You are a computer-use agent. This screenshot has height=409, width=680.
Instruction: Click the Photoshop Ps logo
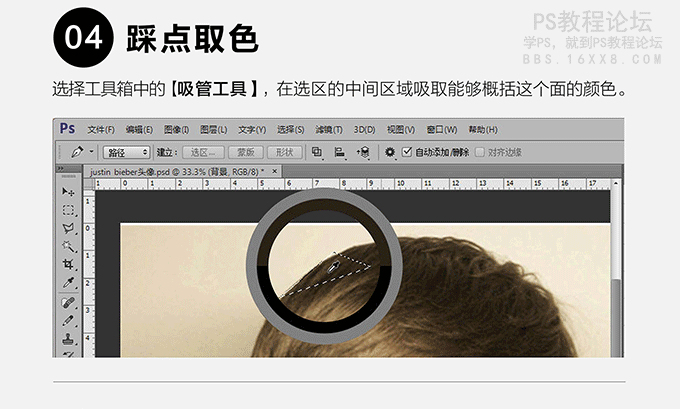[67, 129]
